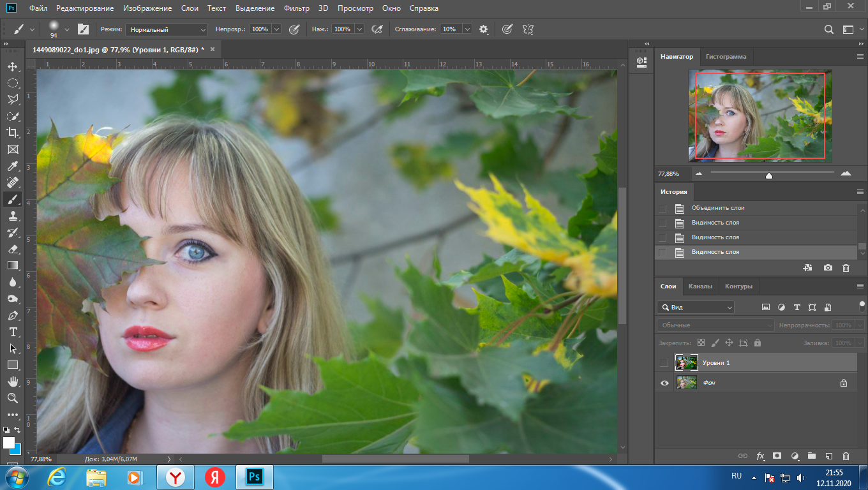Click the foreground color swatch

coord(8,442)
